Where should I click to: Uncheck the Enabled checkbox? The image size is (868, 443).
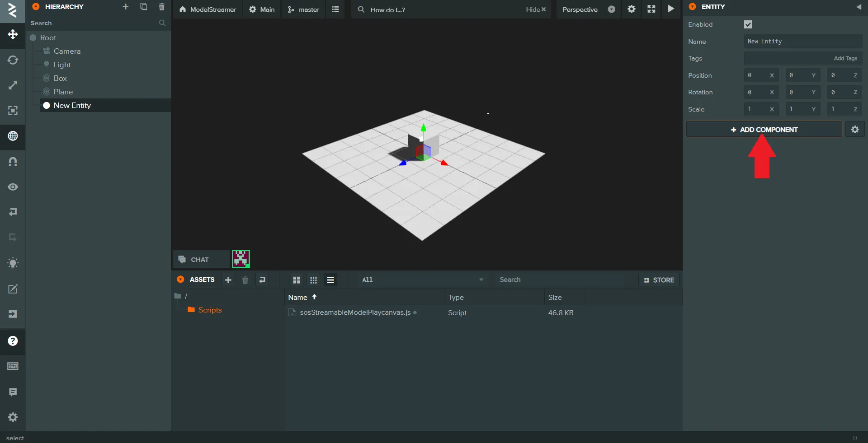pyautogui.click(x=748, y=24)
